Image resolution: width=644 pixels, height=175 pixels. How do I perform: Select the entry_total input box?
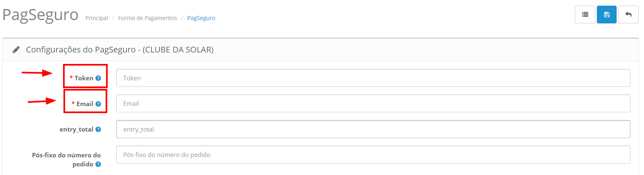tap(373, 129)
